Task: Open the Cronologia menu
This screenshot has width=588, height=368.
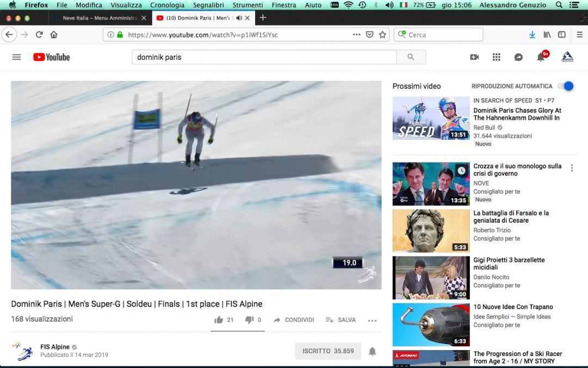Action: pos(167,5)
